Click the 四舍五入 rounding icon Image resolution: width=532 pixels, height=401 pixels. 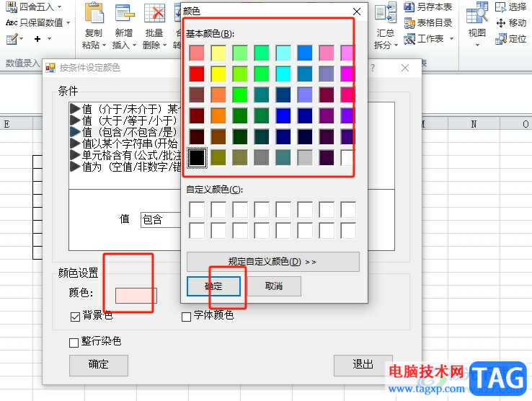click(x=12, y=6)
